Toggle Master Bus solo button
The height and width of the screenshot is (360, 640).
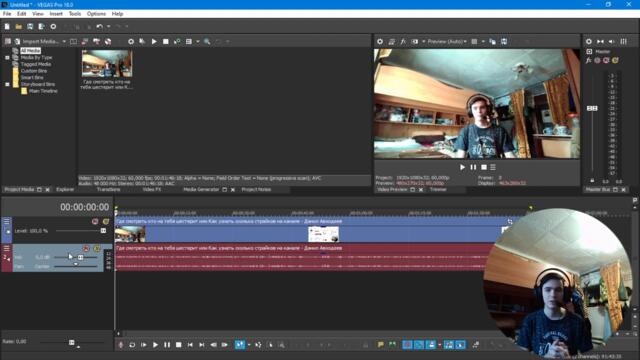point(615,60)
